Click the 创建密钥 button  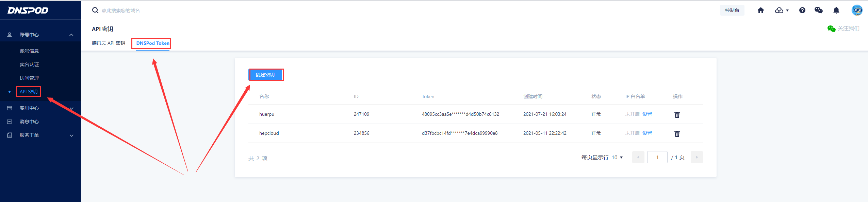click(265, 75)
